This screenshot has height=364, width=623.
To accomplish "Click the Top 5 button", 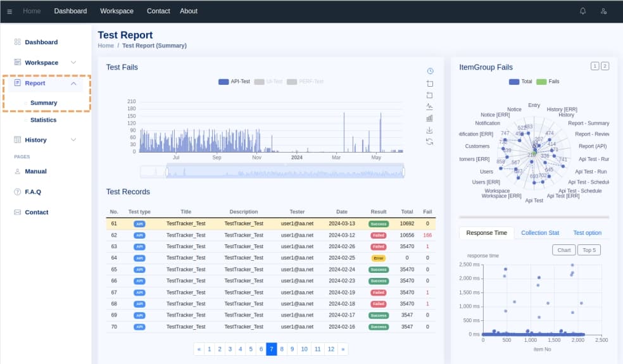I will coord(589,250).
